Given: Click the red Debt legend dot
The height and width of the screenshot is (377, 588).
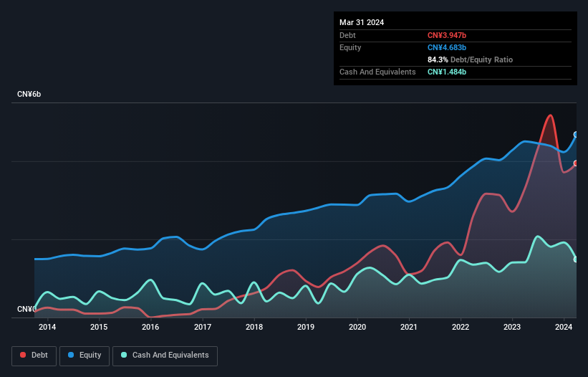Looking at the screenshot, I should point(23,355).
